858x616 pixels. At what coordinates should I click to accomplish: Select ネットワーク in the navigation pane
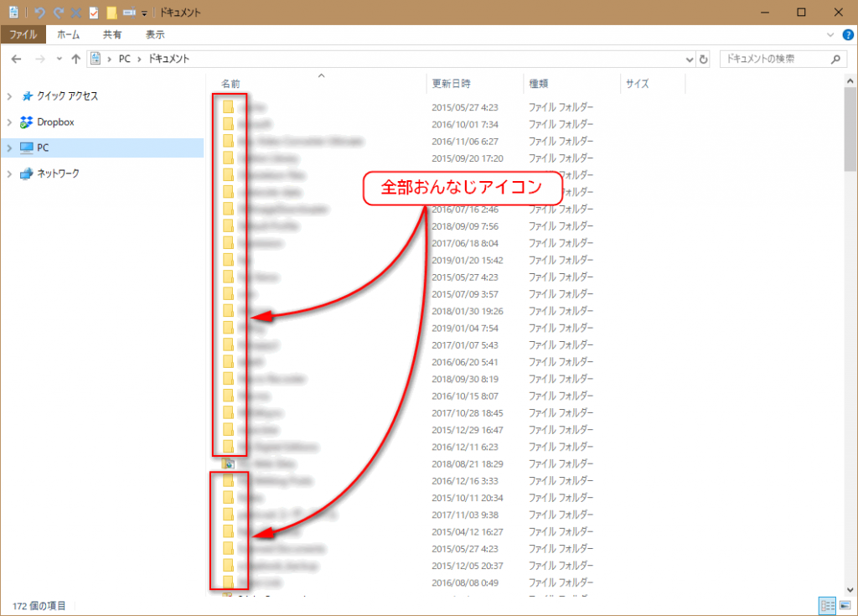tap(59, 173)
